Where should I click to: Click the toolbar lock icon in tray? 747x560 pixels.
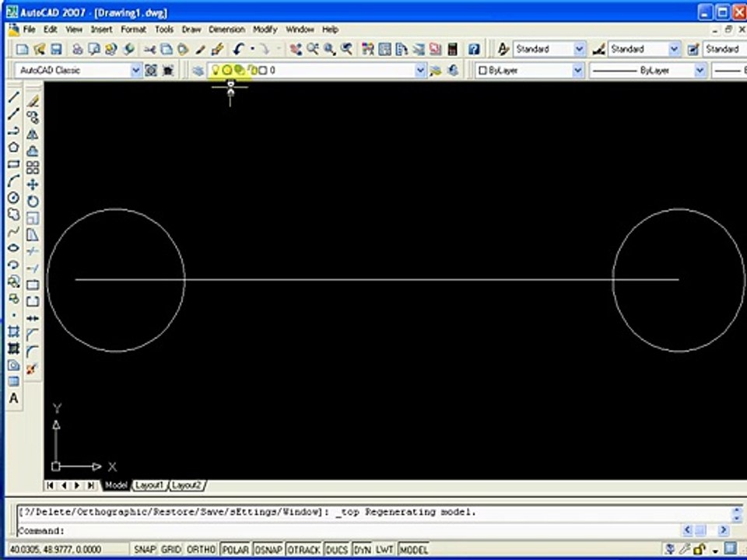pos(700,550)
